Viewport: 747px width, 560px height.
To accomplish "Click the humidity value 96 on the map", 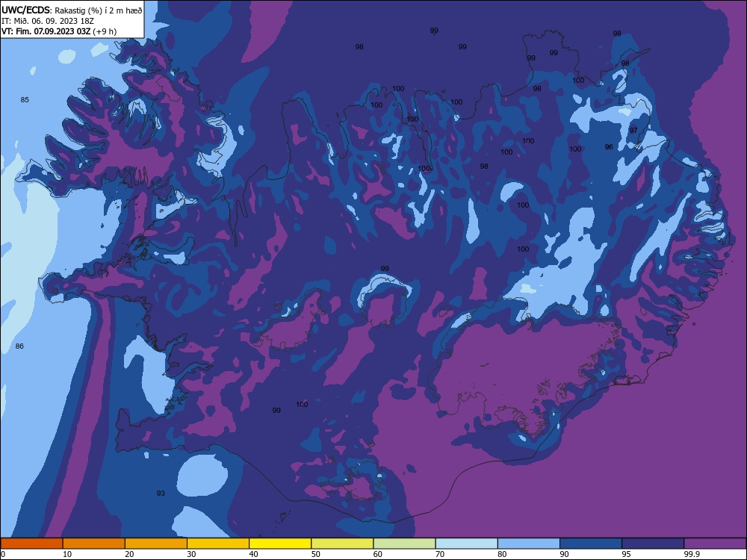I will (x=609, y=147).
